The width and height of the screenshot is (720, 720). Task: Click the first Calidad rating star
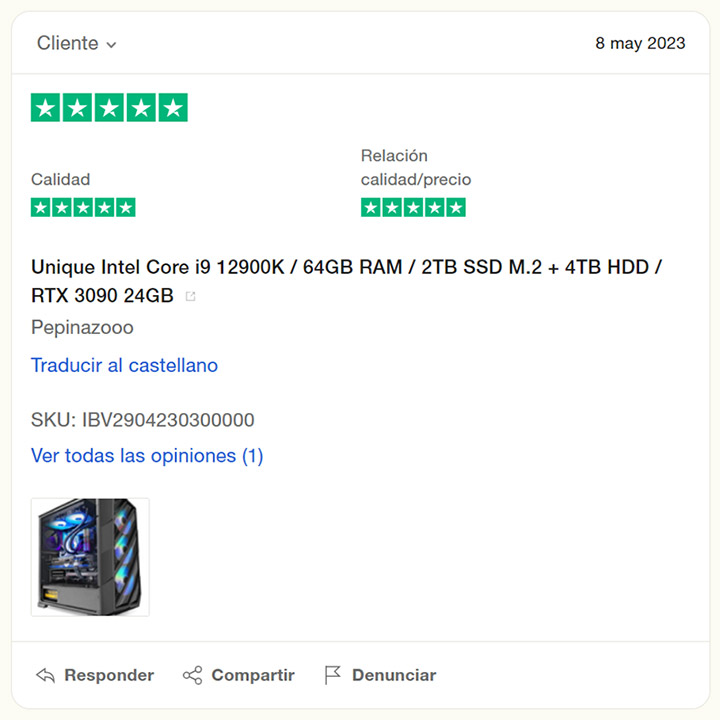click(40, 208)
